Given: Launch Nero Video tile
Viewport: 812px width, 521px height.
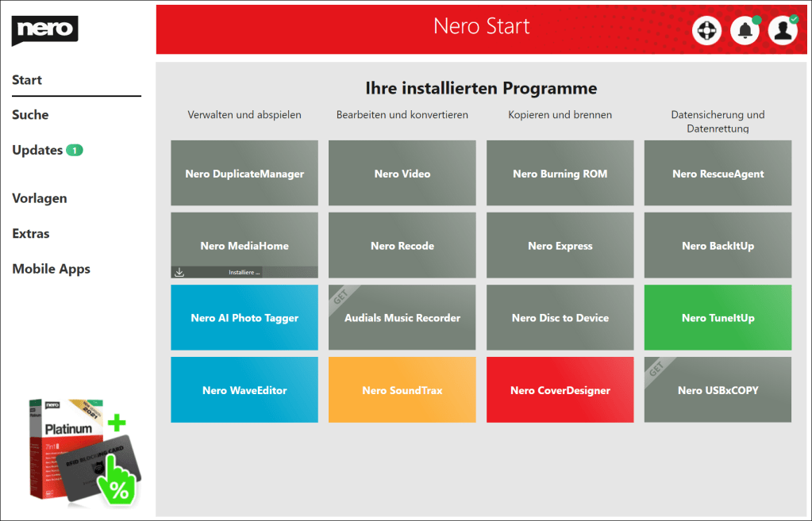Looking at the screenshot, I should (x=402, y=174).
